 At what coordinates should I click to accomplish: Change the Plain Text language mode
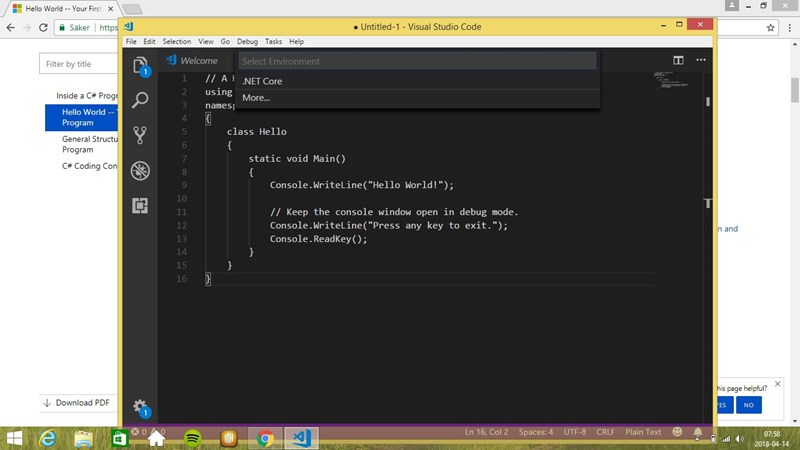pos(643,432)
